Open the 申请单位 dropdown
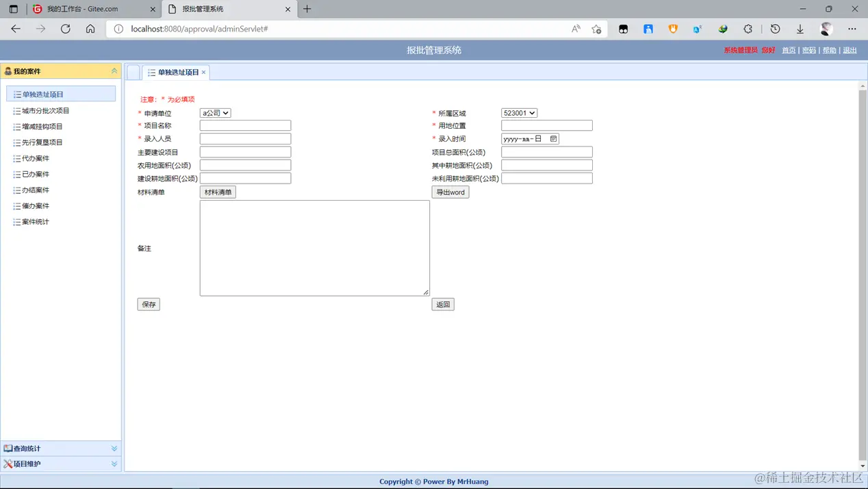Image resolution: width=868 pixels, height=489 pixels. pyautogui.click(x=215, y=113)
